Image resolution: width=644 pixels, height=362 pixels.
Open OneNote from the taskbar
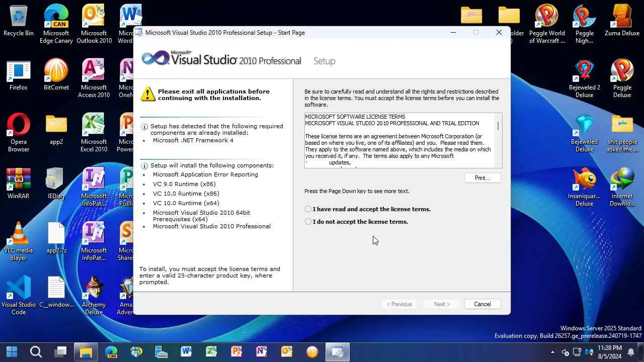tap(262, 351)
